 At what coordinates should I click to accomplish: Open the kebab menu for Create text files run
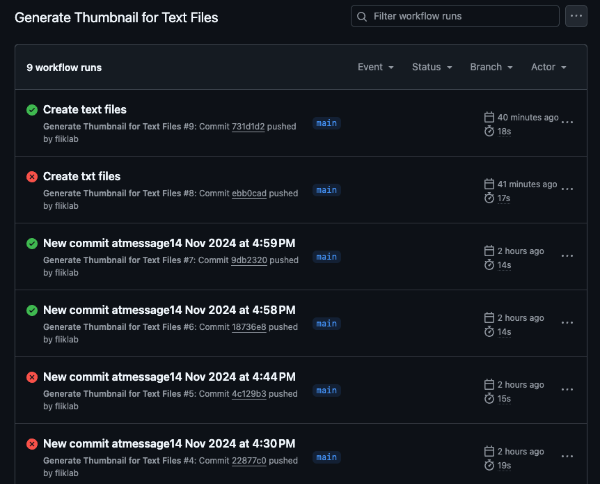point(567,122)
